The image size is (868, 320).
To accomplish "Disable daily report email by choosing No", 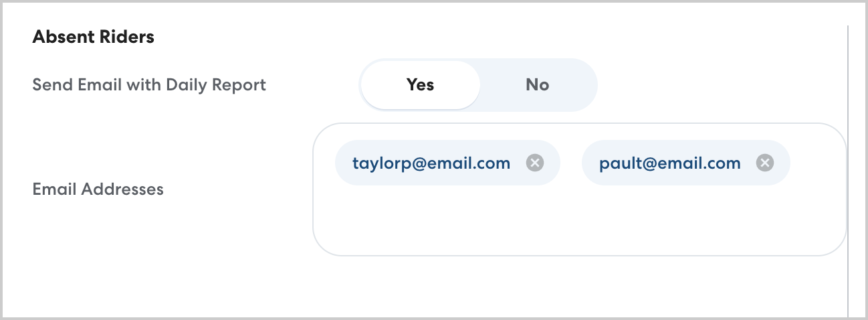I will [x=537, y=85].
